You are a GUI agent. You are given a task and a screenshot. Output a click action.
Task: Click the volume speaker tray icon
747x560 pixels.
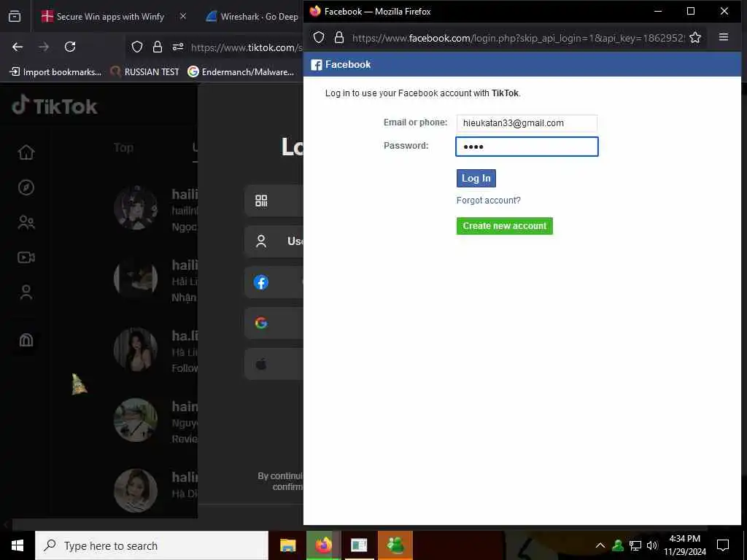point(652,545)
